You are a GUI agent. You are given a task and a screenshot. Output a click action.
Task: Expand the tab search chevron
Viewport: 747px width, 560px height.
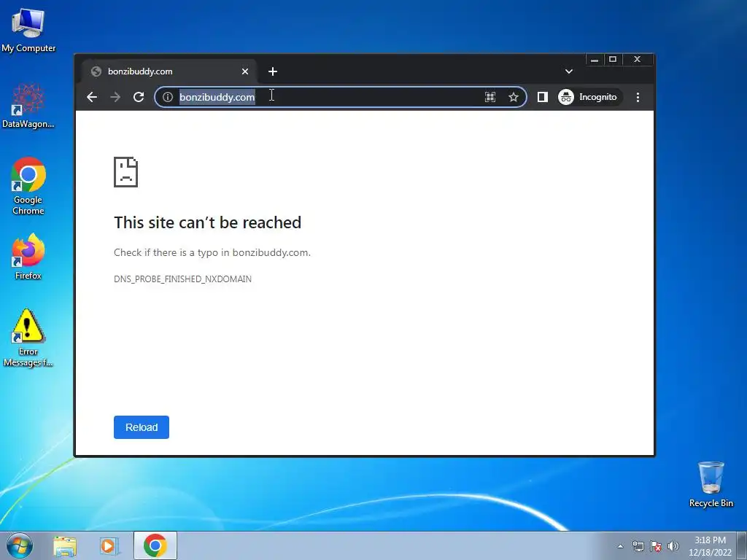click(x=569, y=71)
